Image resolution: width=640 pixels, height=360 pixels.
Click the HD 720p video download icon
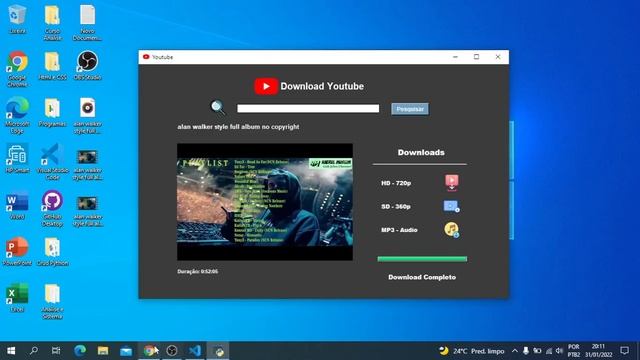(451, 182)
